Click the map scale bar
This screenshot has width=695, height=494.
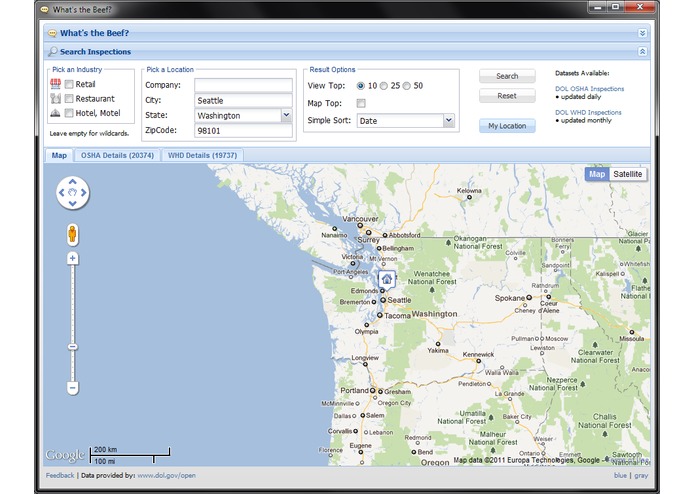point(130,455)
